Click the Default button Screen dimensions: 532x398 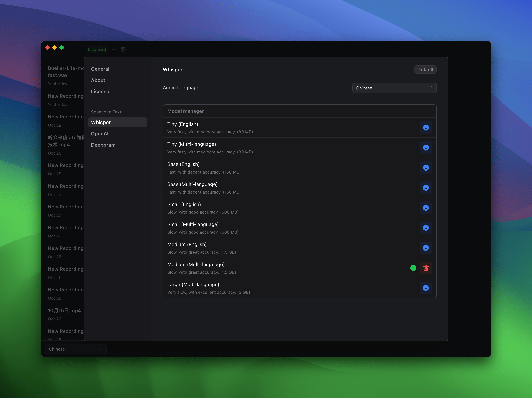425,70
